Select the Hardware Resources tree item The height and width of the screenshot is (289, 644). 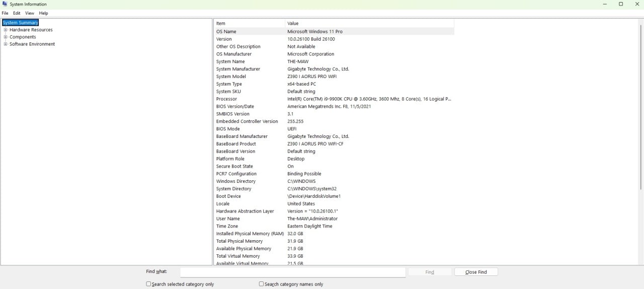(31, 30)
